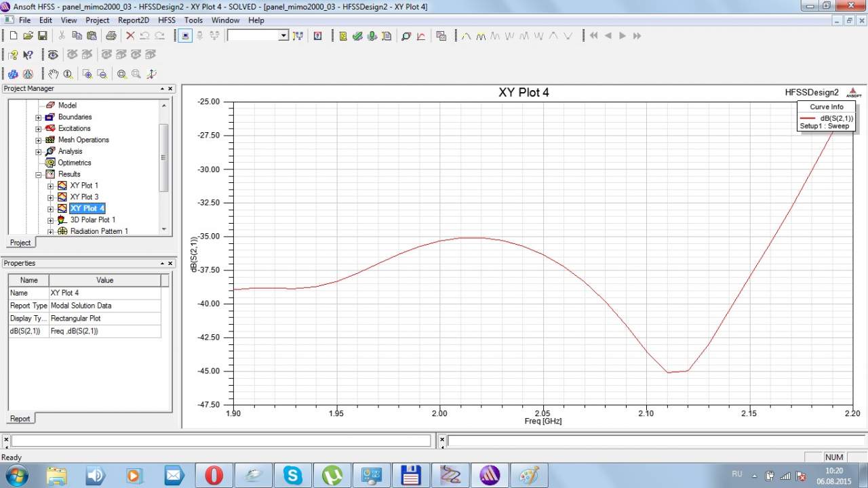Expand the XY Plot 1 node
This screenshot has height=488, width=868.
pyautogui.click(x=51, y=186)
